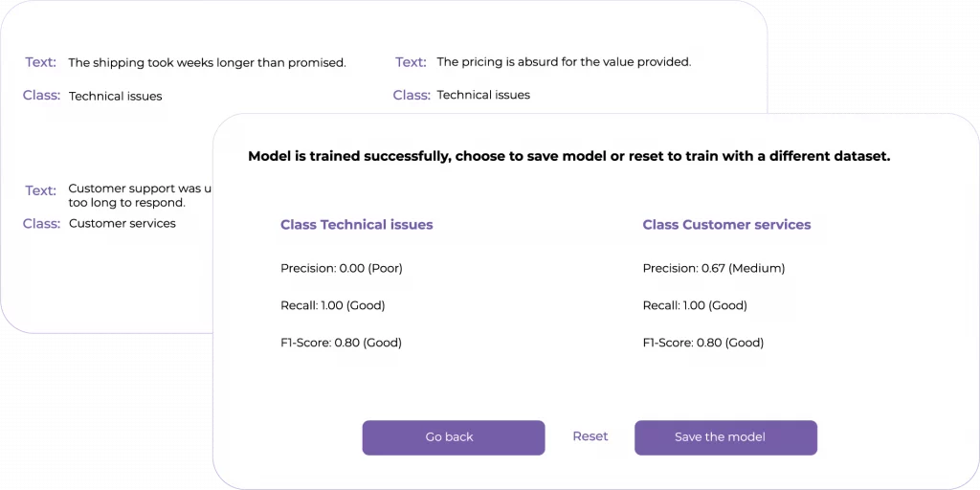This screenshot has height=490, width=980.
Task: Click the Customer services class value
Action: tap(122, 224)
